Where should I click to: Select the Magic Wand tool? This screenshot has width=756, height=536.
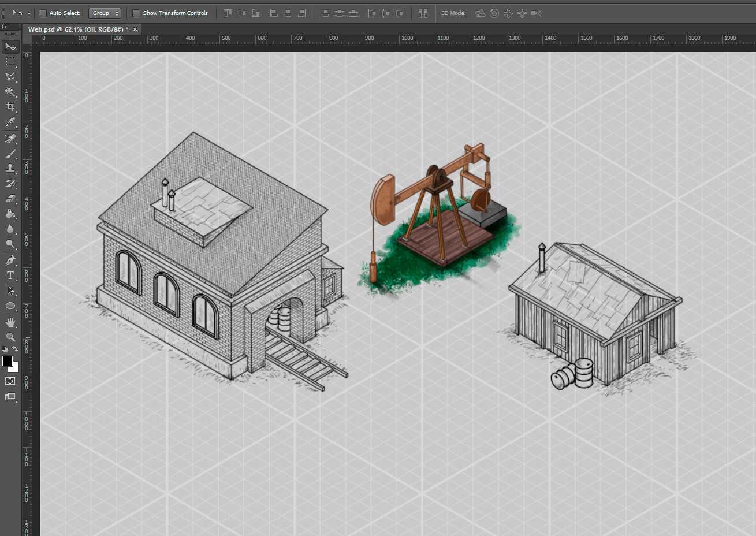point(10,92)
